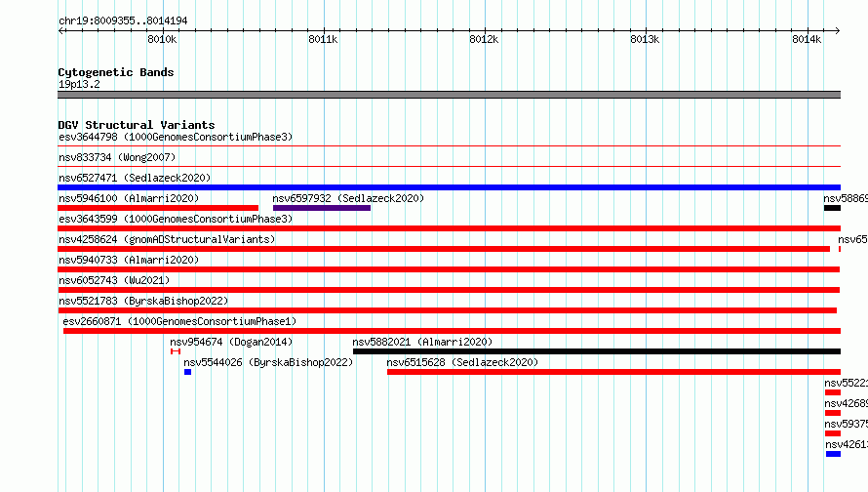Screen dimensions: 868x492
Task: Click the 19p13.2 band label
Action: [79, 84]
